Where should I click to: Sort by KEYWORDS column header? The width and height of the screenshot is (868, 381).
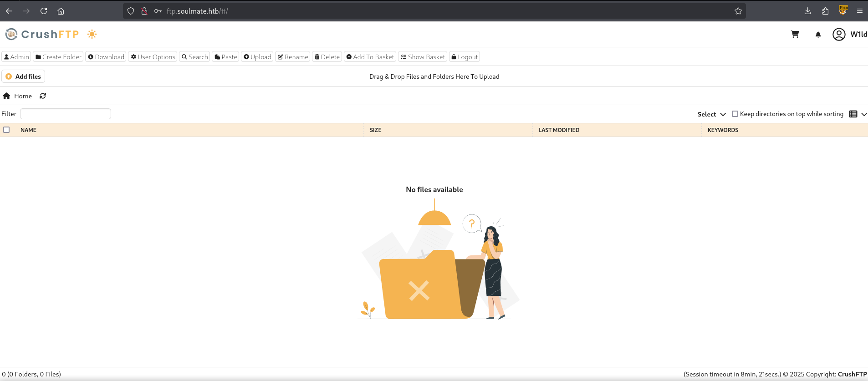click(723, 130)
